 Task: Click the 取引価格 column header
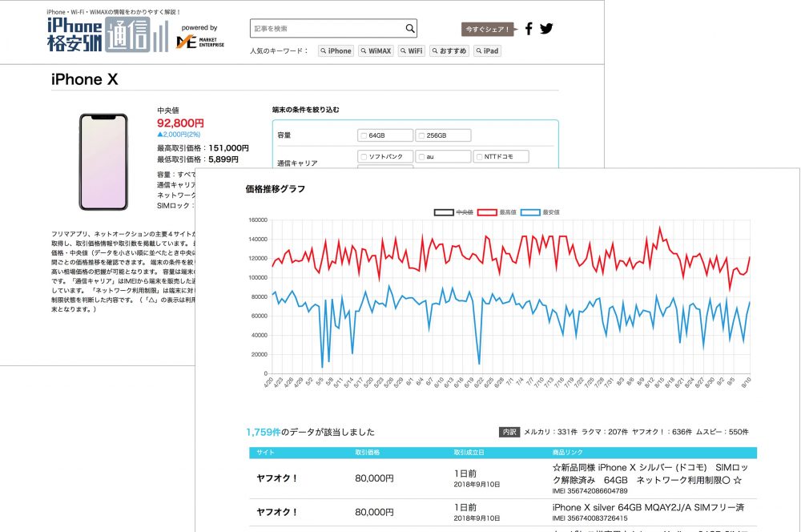[x=368, y=452]
